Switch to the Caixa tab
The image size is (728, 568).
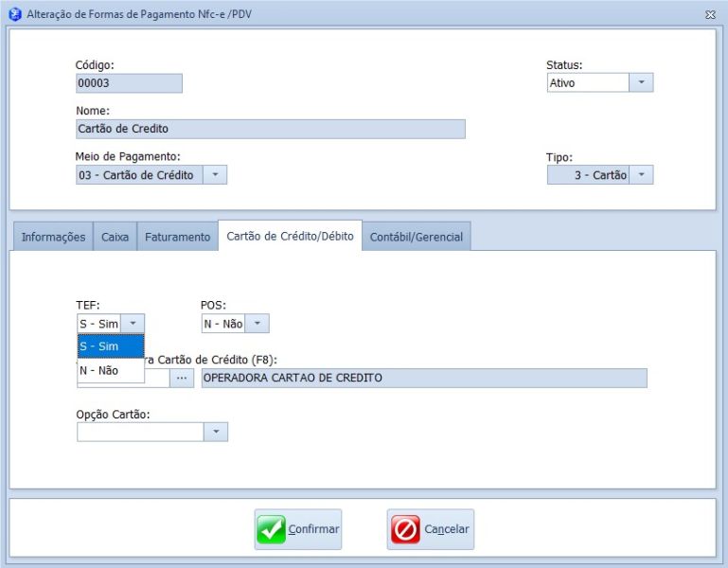click(115, 237)
